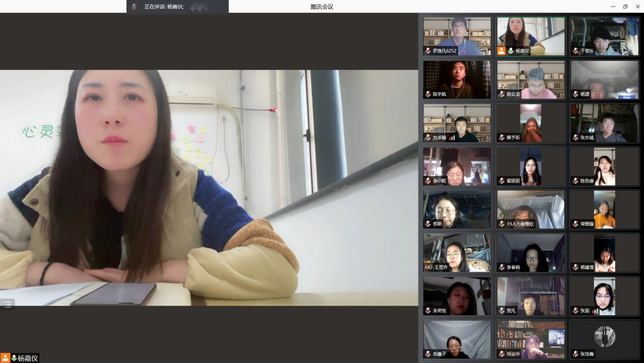Select 祁业华's video thumbnail
This screenshot has height=363, width=644.
click(531, 339)
